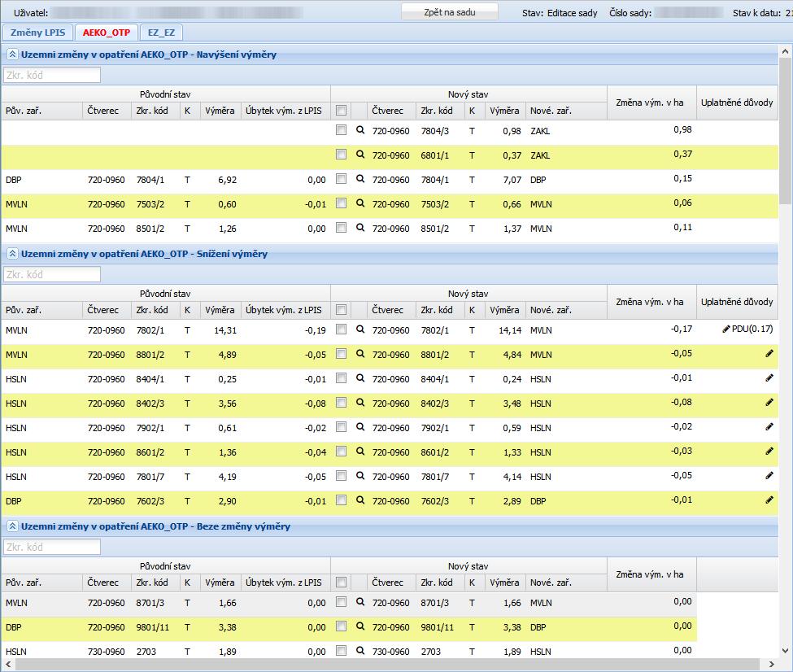793x672 pixels.
Task: Click ZAKL in row 7804/3
Action: point(540,131)
